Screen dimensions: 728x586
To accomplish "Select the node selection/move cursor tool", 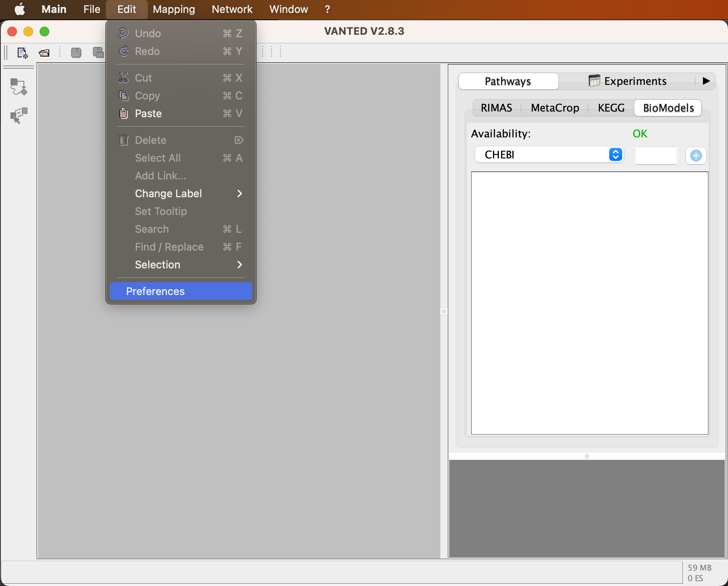I will coord(19,115).
